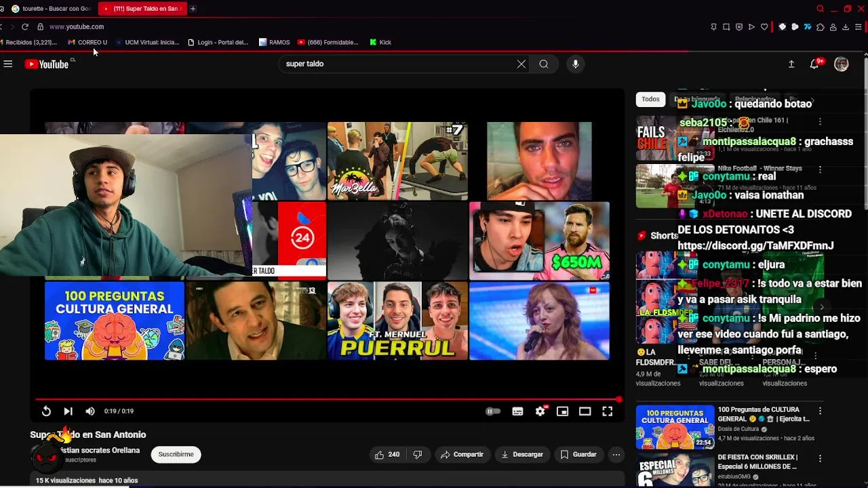This screenshot has width=868, height=488.
Task: Reload the page with refresh button
Action: tap(25, 26)
